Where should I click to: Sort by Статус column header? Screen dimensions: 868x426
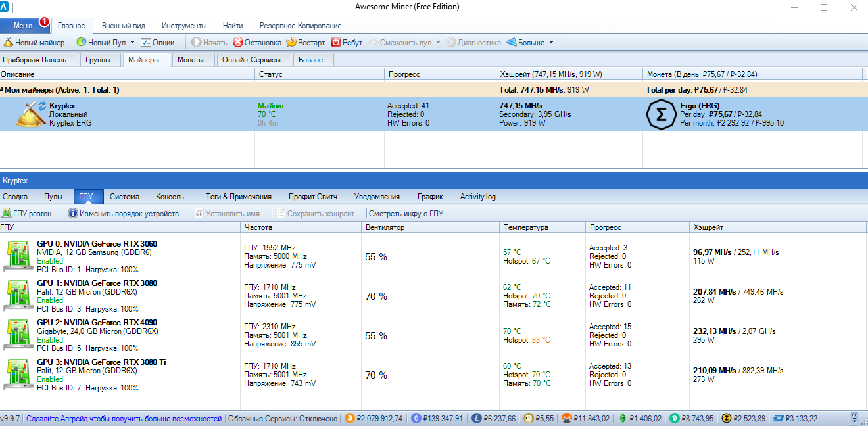point(320,74)
